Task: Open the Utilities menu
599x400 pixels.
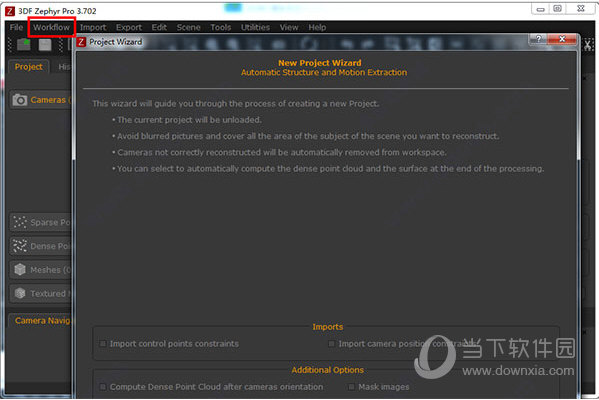Action: click(x=255, y=28)
